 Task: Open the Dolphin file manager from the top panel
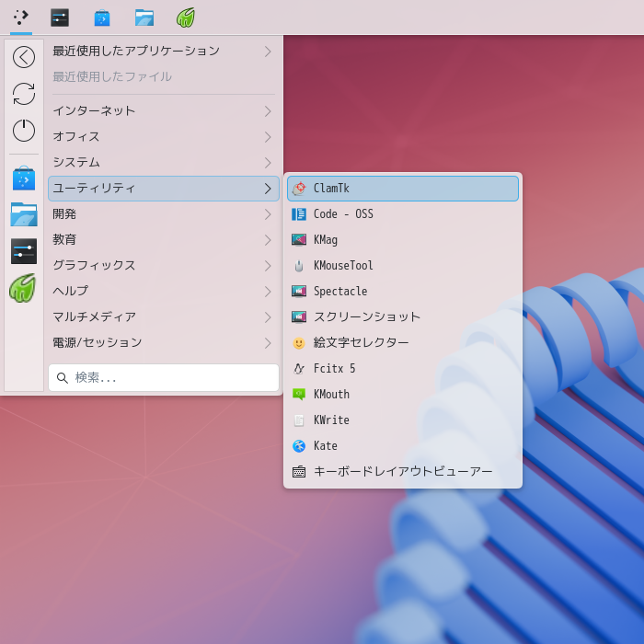pyautogui.click(x=144, y=17)
